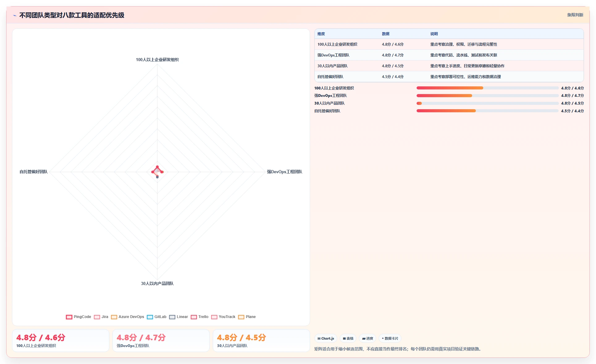
Task: Click the 数据卡片 tag chip
Action: tap(390, 338)
